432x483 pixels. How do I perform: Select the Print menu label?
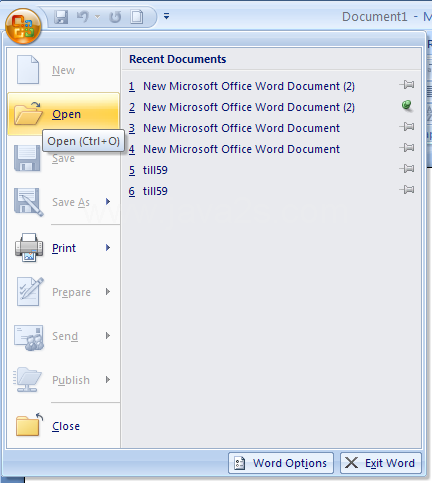pyautogui.click(x=64, y=248)
